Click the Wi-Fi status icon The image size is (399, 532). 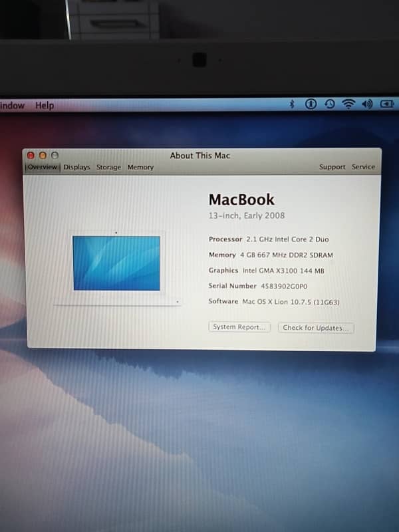348,104
